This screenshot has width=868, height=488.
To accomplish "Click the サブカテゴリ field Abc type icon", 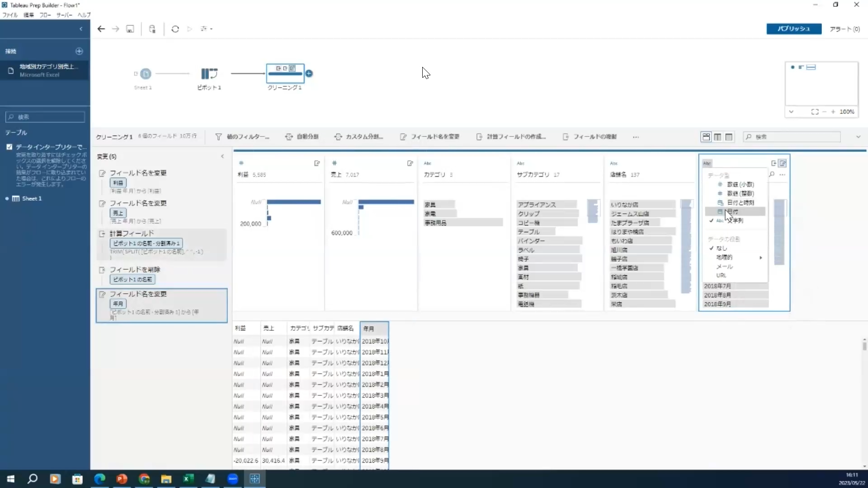I will pos(521,163).
